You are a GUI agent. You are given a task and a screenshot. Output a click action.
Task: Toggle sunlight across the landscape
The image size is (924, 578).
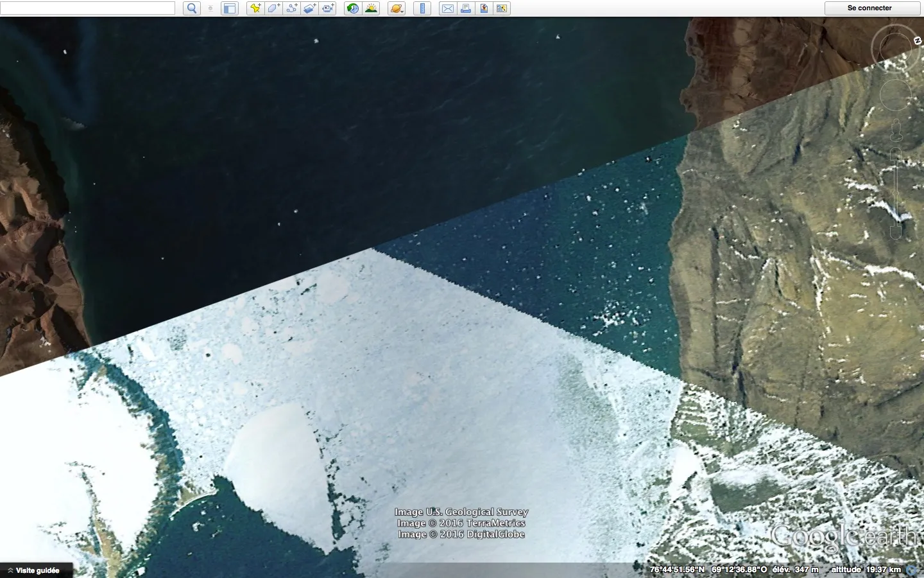371,8
